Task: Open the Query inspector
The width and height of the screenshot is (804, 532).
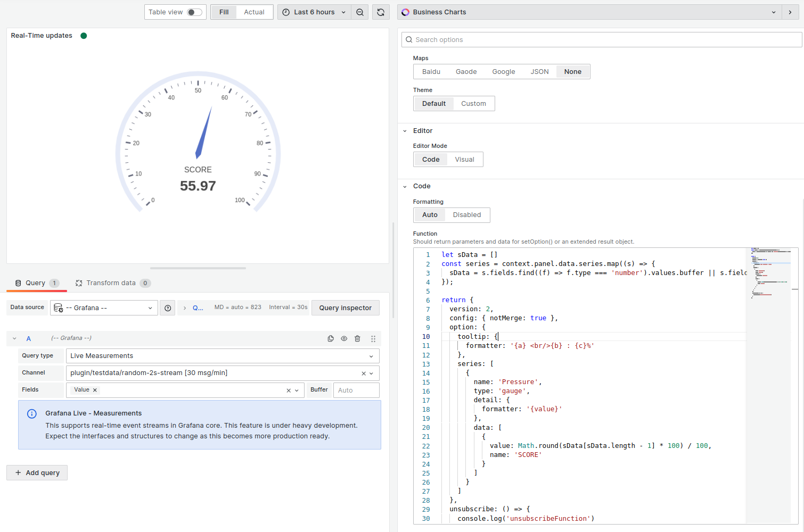Action: click(x=345, y=307)
